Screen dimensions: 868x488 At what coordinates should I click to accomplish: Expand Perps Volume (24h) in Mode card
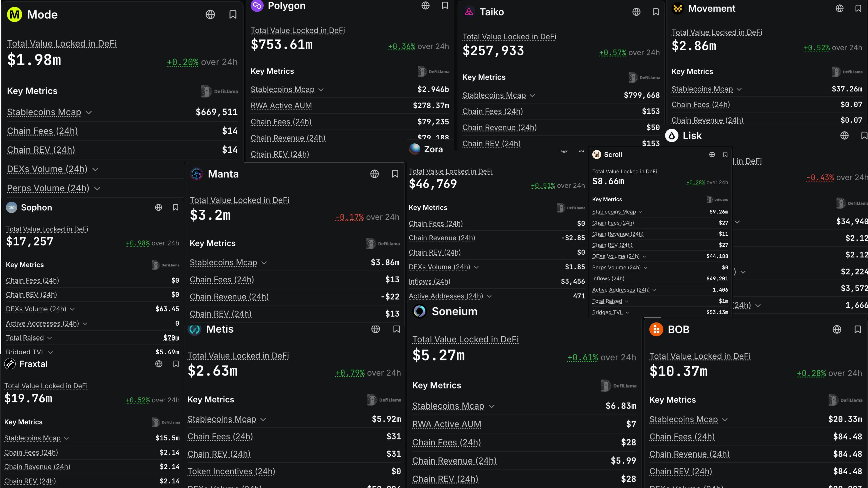(97, 189)
